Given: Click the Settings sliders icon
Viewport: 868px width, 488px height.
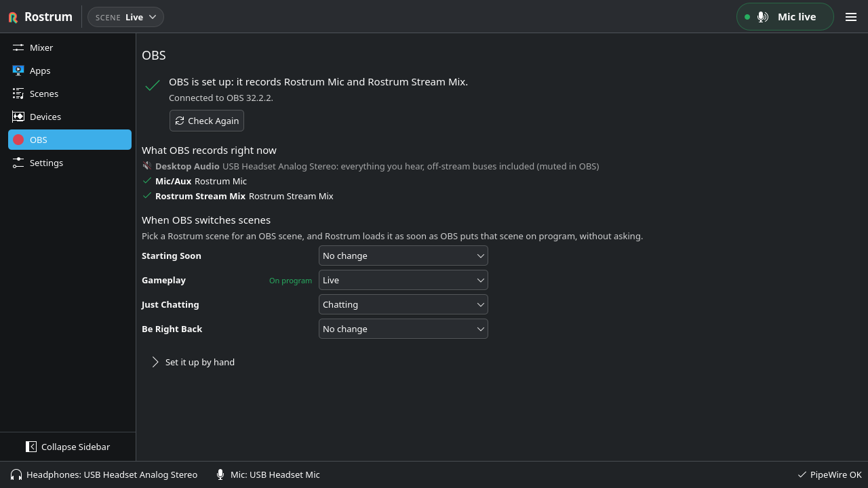Looking at the screenshot, I should pyautogui.click(x=18, y=163).
